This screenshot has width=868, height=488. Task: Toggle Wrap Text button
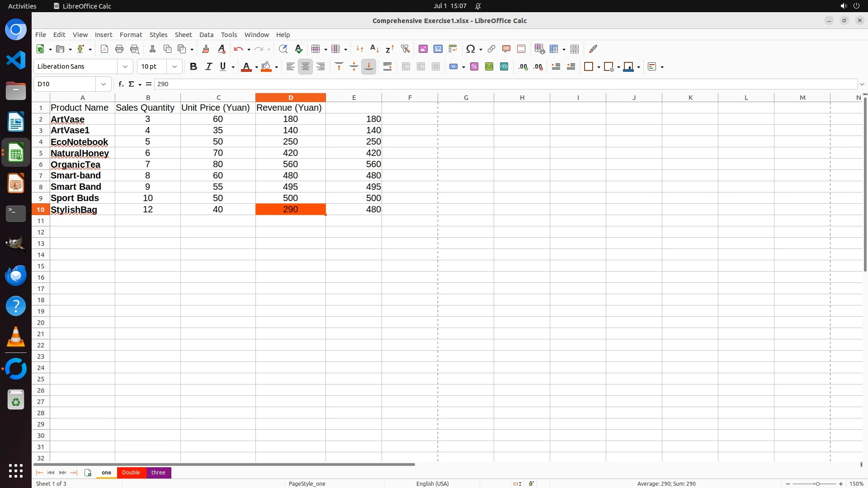coord(387,67)
